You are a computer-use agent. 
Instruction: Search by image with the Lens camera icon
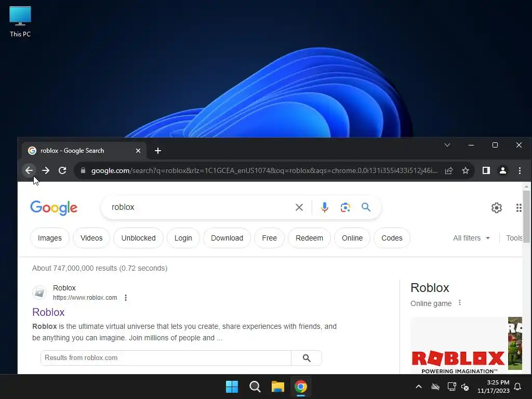point(345,207)
